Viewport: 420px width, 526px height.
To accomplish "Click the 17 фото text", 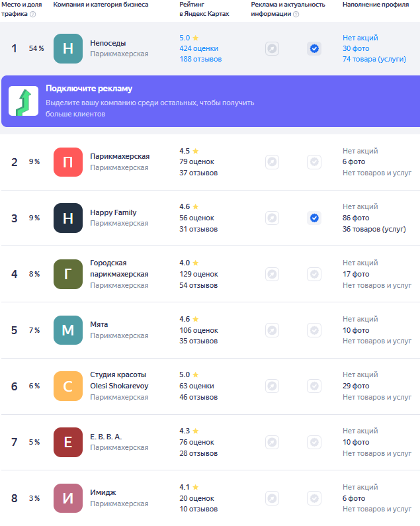I will (x=356, y=274).
